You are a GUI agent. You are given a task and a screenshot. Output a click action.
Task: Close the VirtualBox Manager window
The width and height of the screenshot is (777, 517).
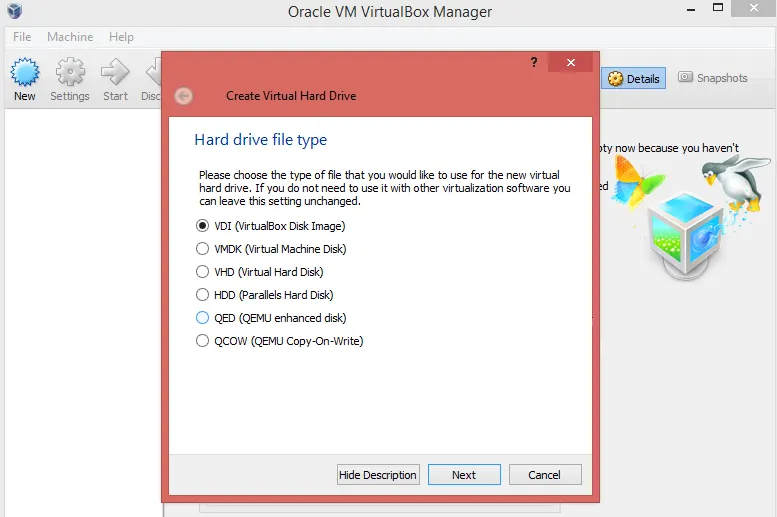754,8
